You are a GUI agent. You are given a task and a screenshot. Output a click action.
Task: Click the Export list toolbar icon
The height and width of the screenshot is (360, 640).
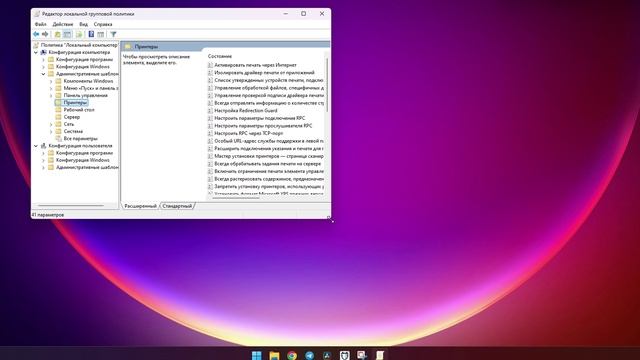pyautogui.click(x=79, y=34)
